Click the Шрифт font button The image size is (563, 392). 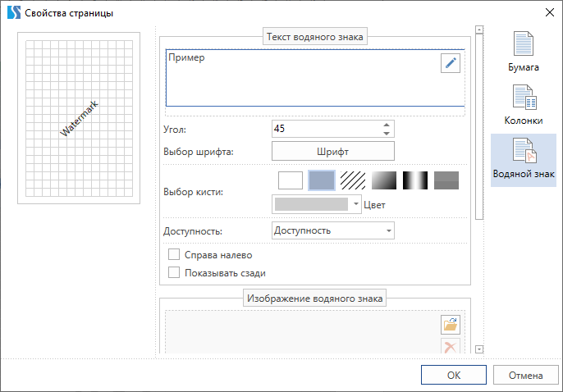click(332, 151)
